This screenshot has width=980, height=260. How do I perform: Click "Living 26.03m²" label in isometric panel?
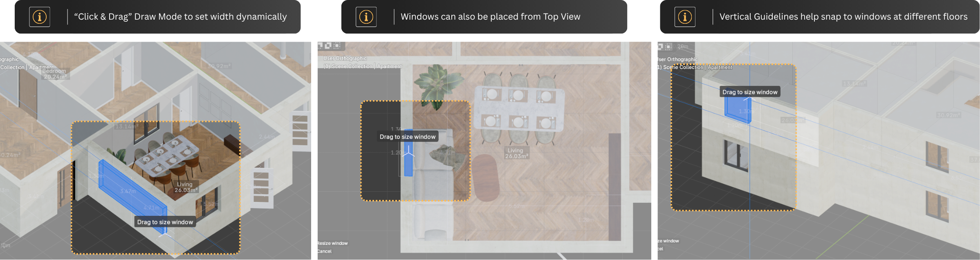click(186, 187)
